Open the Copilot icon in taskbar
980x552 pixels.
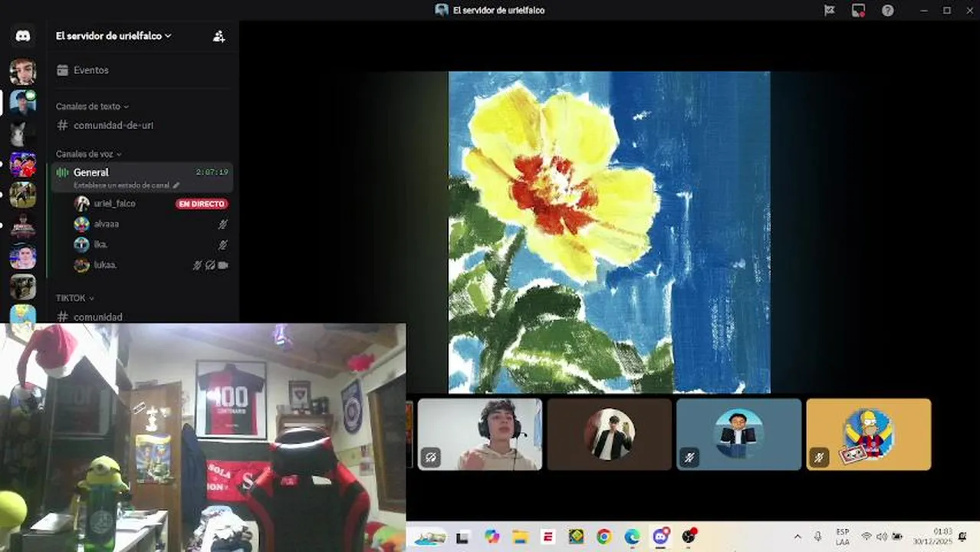492,537
